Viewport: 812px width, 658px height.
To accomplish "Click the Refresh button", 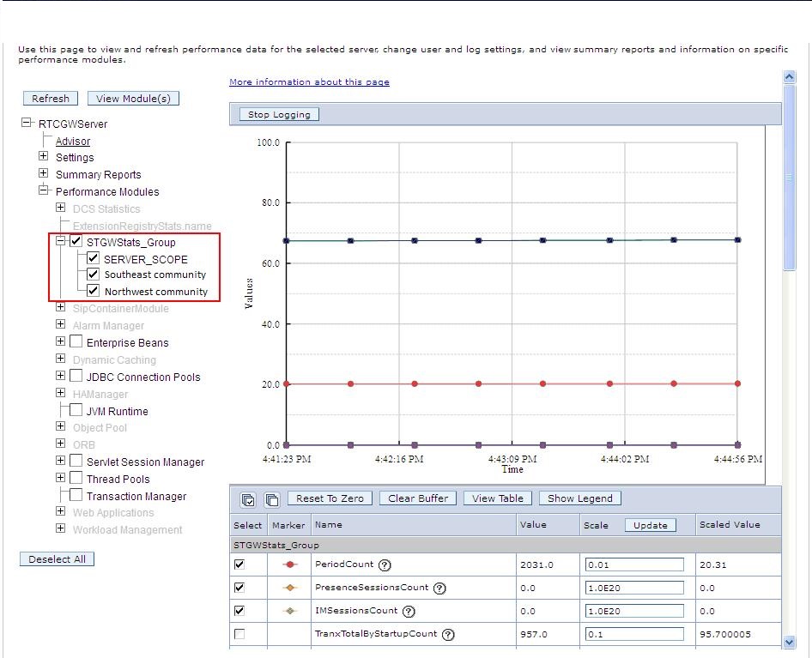I will [x=50, y=98].
